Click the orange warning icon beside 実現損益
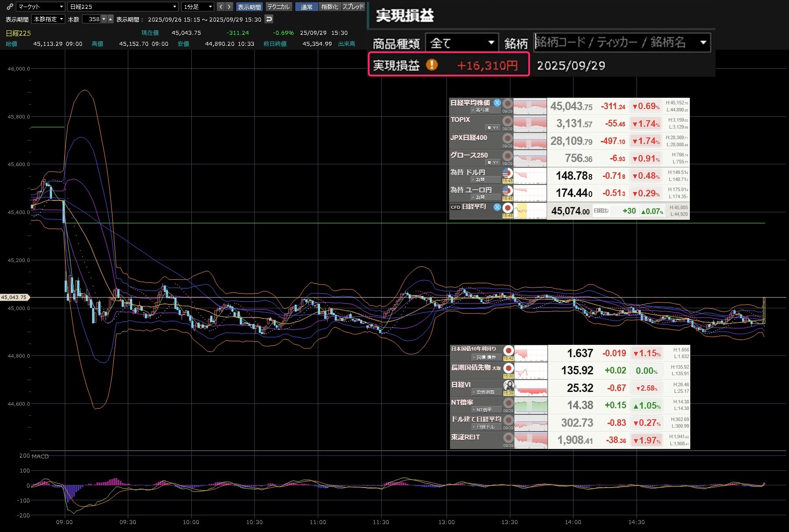 point(432,65)
